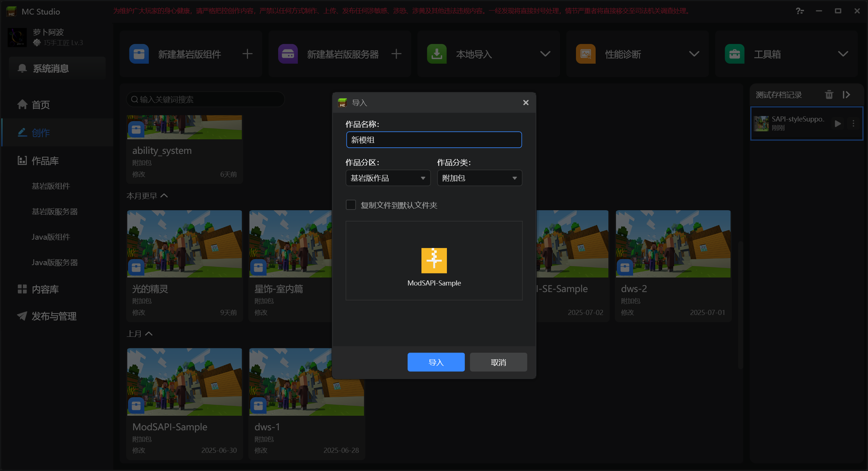Click the 取消 button
Viewport: 868px width, 471px height.
(498, 362)
